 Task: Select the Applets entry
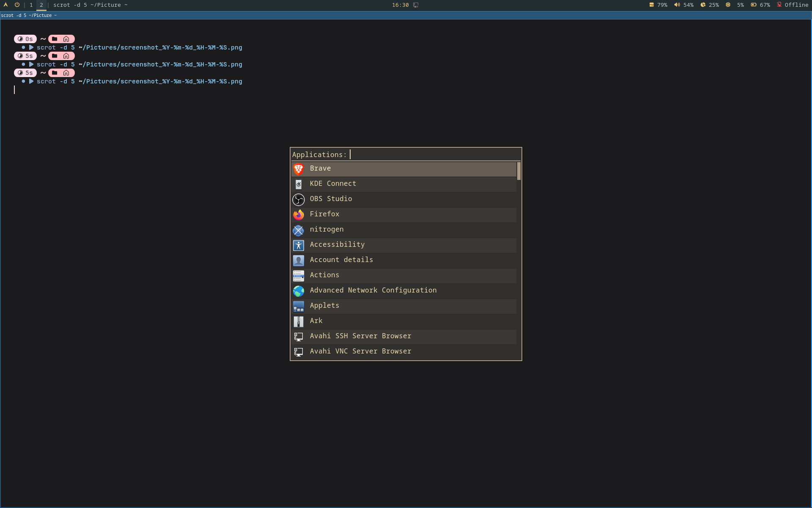point(404,306)
